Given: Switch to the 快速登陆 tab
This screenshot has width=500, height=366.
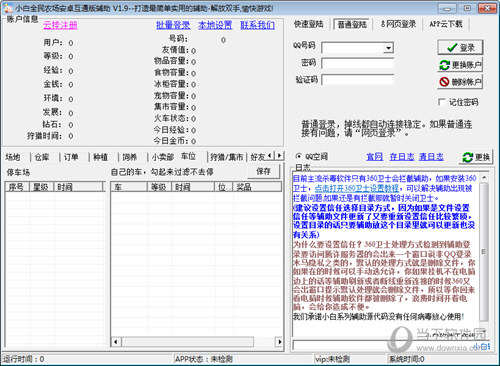Looking at the screenshot, I should pos(309,24).
